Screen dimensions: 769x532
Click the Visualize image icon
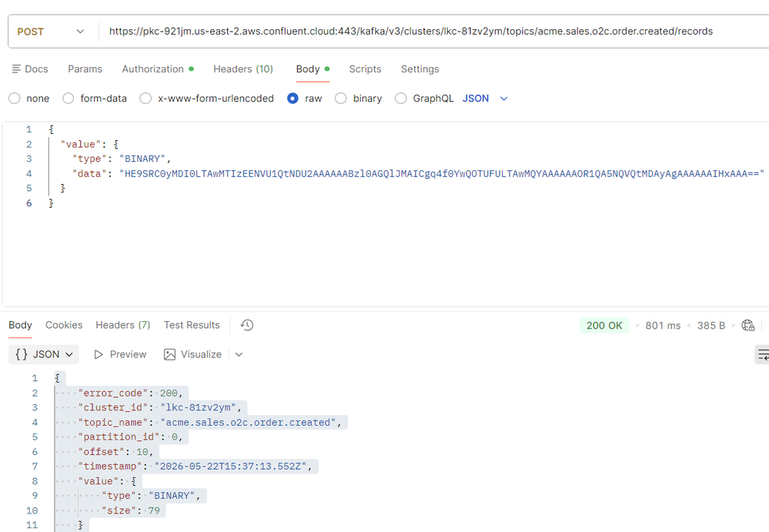(x=169, y=354)
